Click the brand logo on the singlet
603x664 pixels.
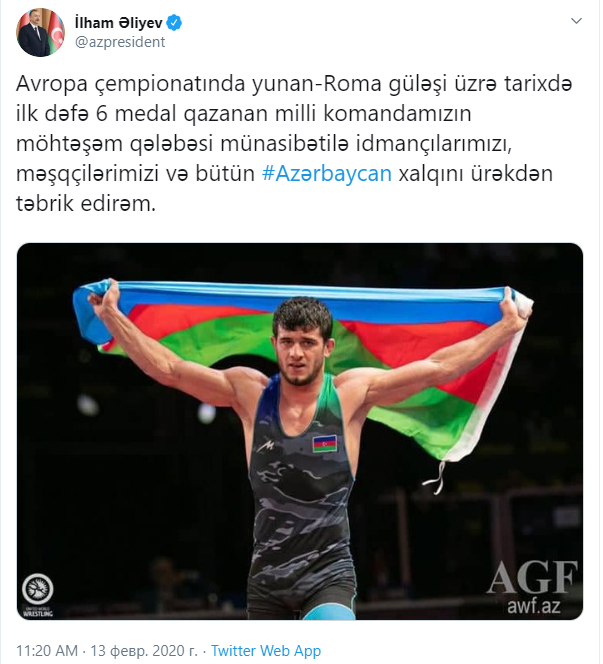[266, 445]
